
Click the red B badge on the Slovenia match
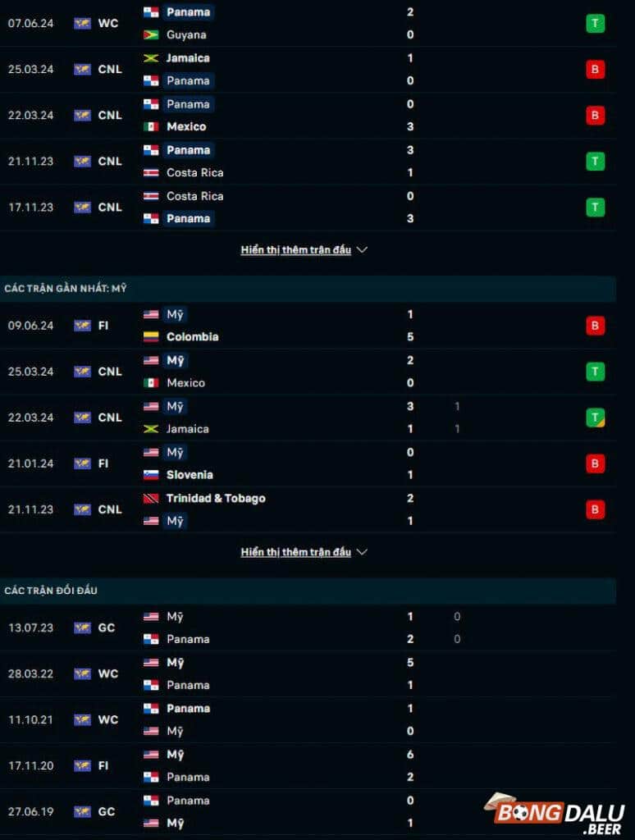595,463
